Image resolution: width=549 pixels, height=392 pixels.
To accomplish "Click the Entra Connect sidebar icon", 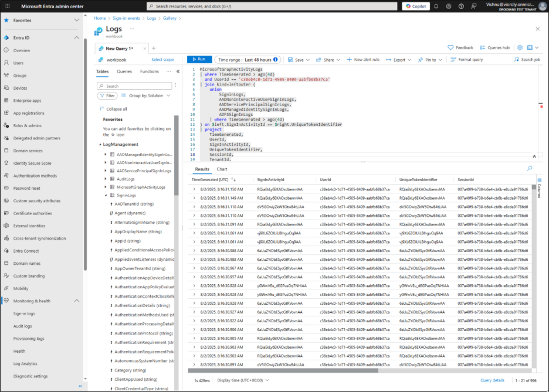I will 6,251.
